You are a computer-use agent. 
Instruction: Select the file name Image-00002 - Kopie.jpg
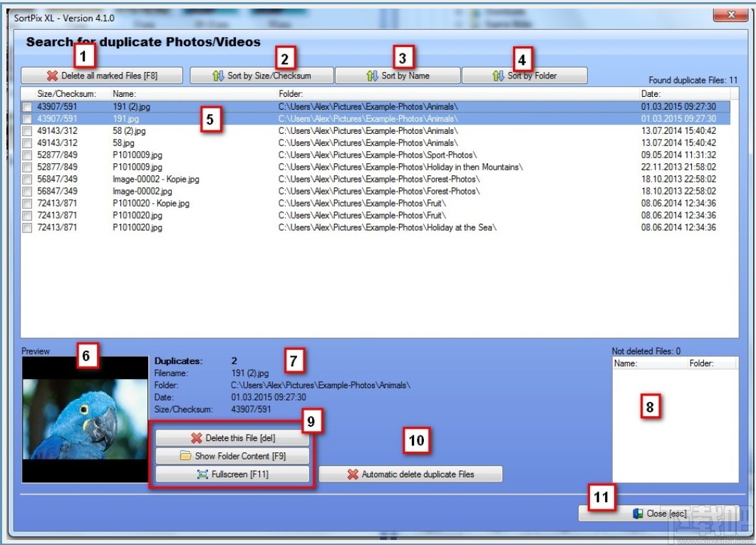point(156,180)
